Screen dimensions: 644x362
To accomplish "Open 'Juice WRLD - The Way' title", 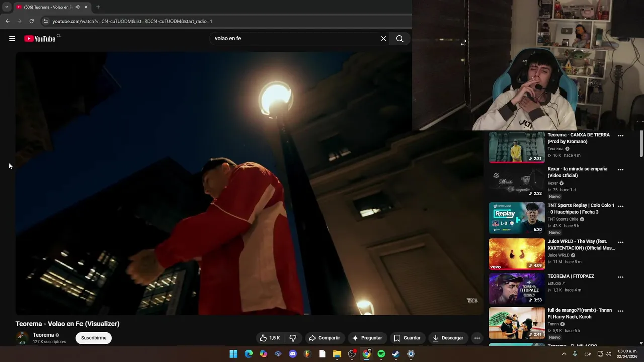I will (581, 245).
